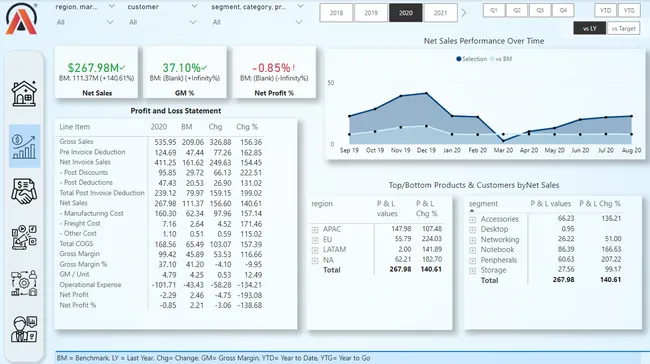This screenshot has height=364, width=650.
Task: Select quarter Q3 filter
Action: point(540,10)
